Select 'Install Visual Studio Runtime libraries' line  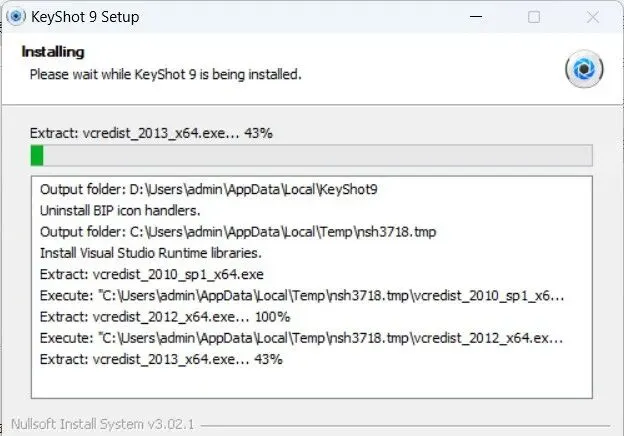coord(151,253)
